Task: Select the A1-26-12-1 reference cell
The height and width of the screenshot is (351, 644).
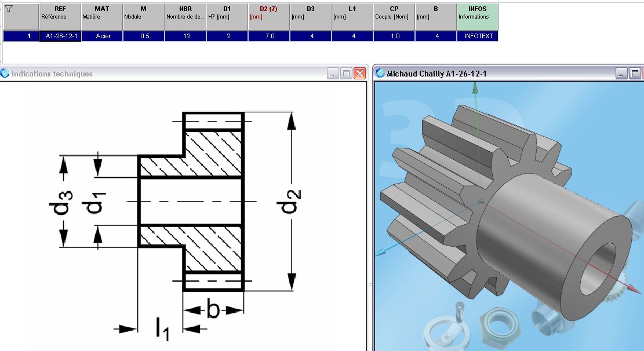Action: [60, 36]
